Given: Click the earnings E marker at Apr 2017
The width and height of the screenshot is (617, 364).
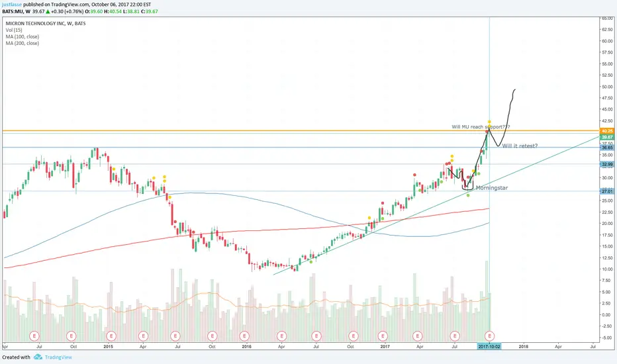Looking at the screenshot, I should [418, 336].
